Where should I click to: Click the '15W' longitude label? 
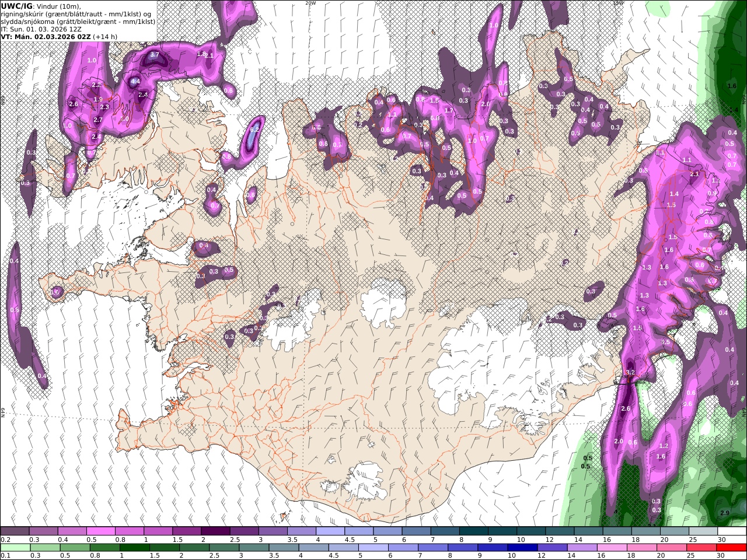click(618, 3)
